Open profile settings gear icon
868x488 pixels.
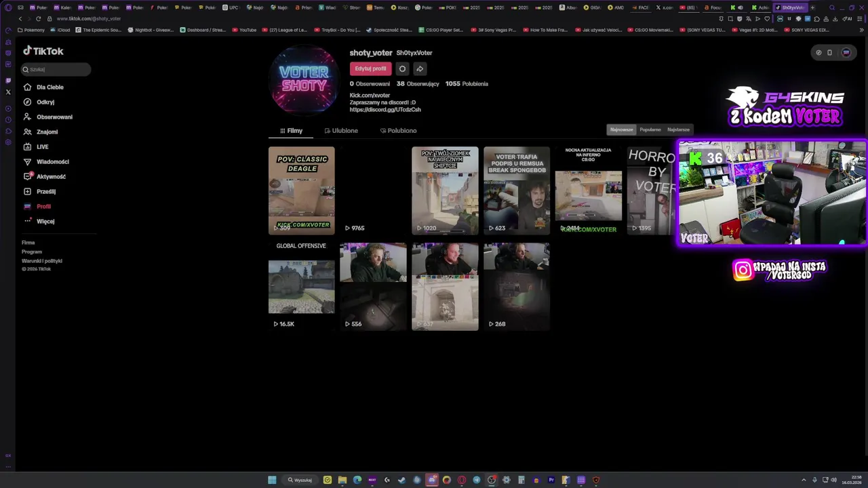pos(402,68)
